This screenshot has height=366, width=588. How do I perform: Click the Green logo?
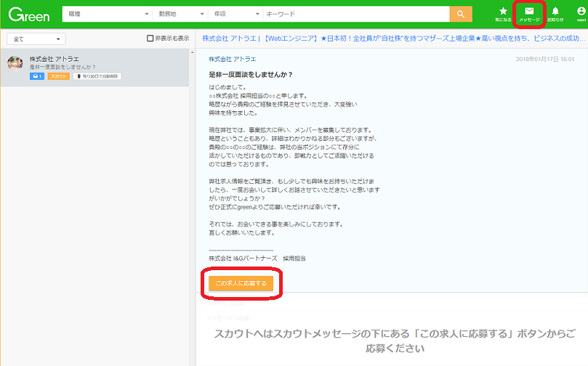point(29,15)
